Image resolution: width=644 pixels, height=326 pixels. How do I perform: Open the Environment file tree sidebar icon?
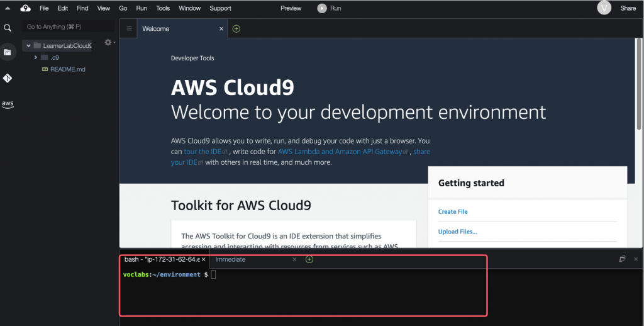pos(8,52)
